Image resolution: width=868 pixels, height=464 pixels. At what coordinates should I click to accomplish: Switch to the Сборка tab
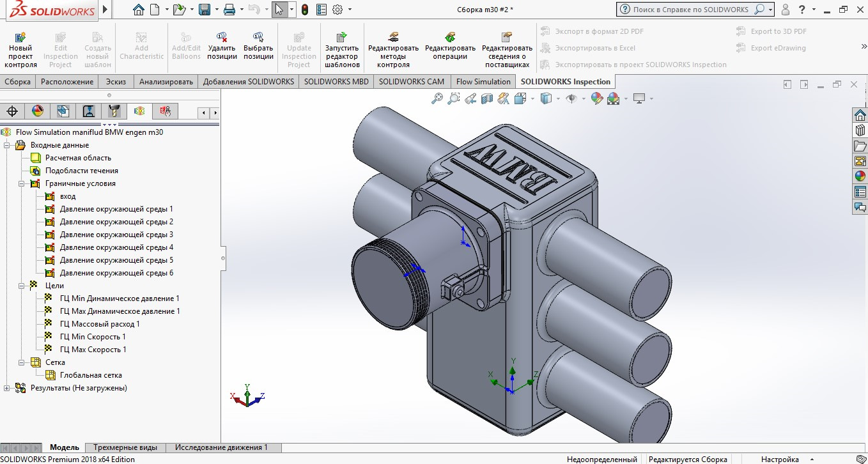17,81
